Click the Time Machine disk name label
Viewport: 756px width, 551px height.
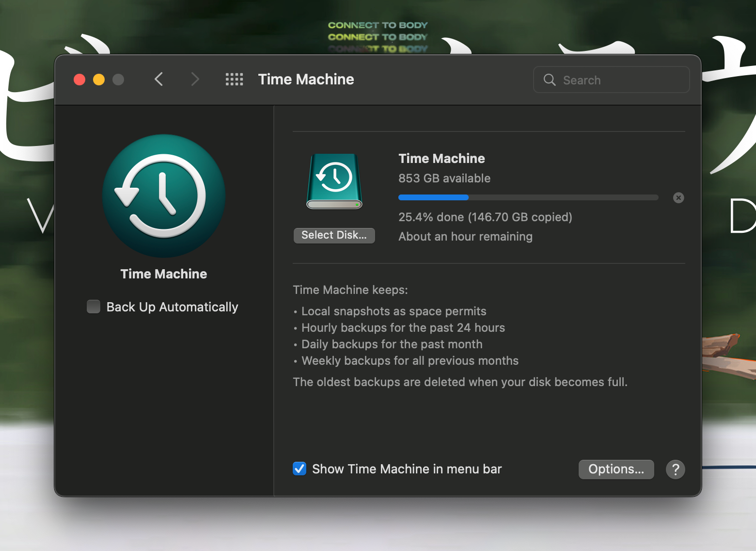pos(441,159)
